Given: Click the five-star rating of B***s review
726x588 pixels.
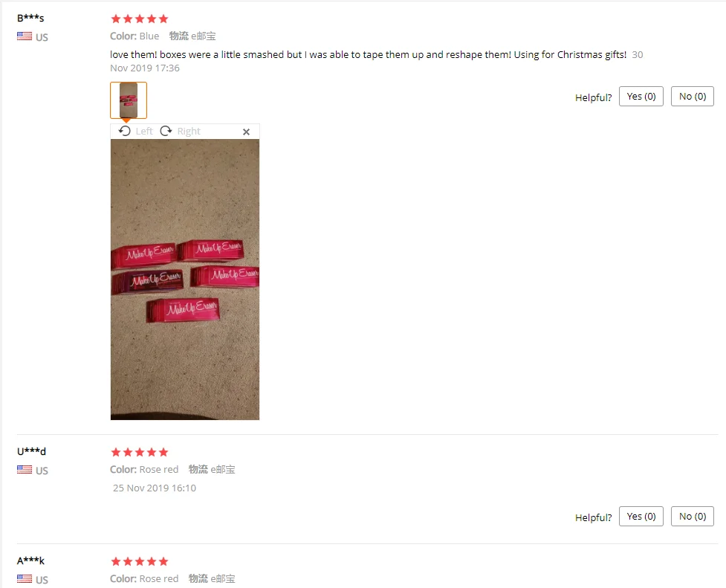Looking at the screenshot, I should click(140, 19).
